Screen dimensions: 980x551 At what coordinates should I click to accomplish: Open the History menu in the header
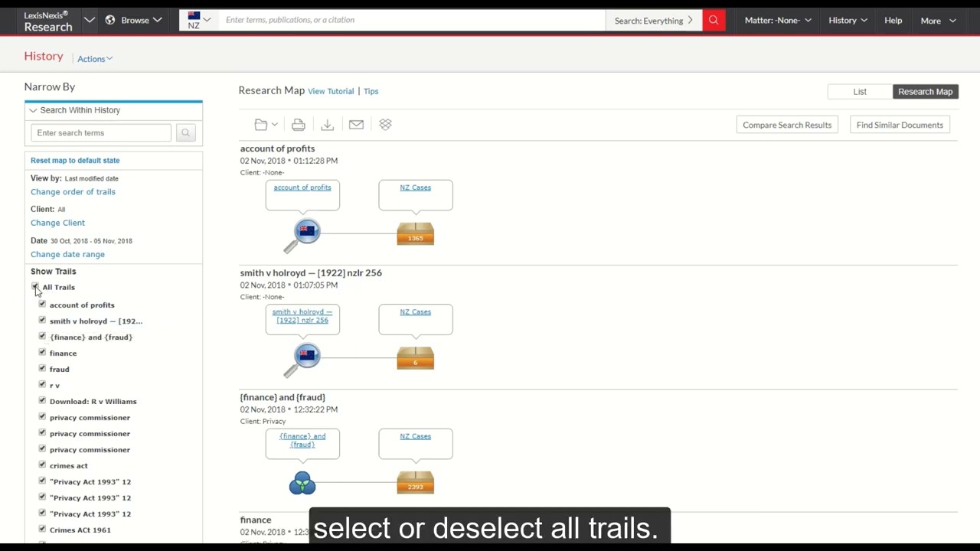pyautogui.click(x=848, y=20)
